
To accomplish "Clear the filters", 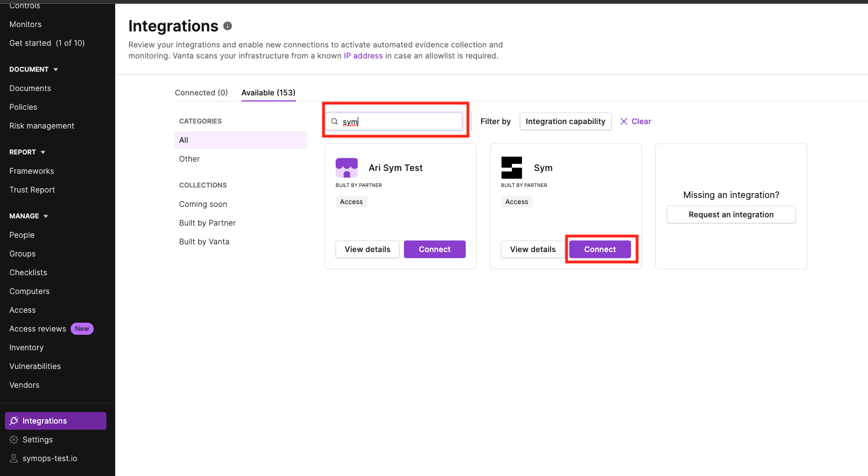I will (x=635, y=121).
